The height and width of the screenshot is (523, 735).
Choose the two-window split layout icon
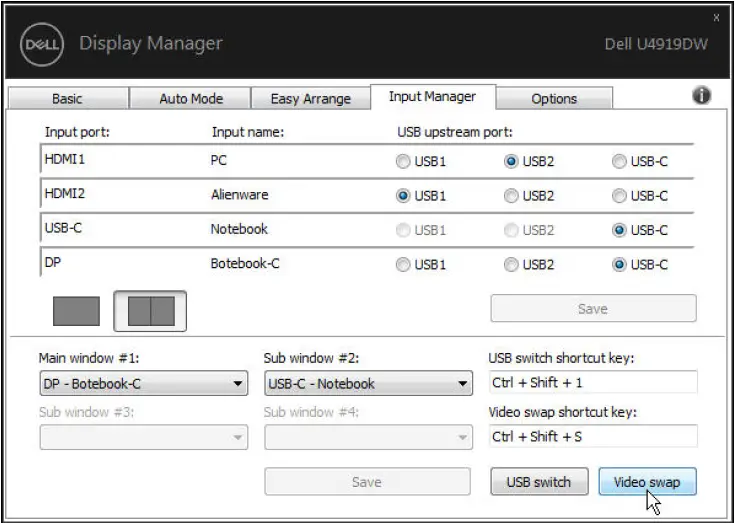(x=150, y=311)
